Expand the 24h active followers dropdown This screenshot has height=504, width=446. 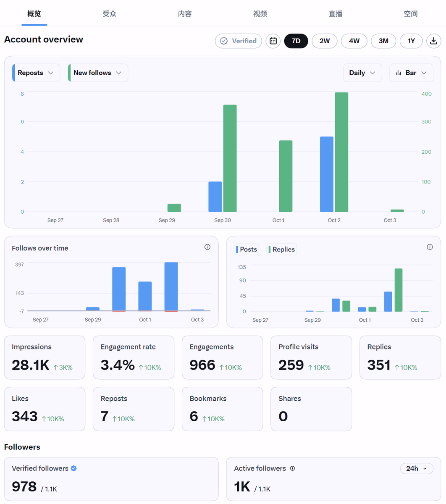pyautogui.click(x=417, y=468)
